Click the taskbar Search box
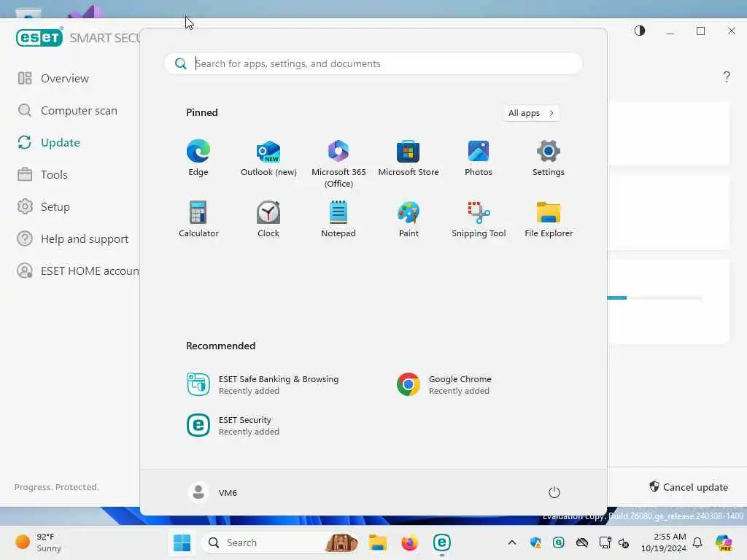Image resolution: width=747 pixels, height=560 pixels. point(281,542)
